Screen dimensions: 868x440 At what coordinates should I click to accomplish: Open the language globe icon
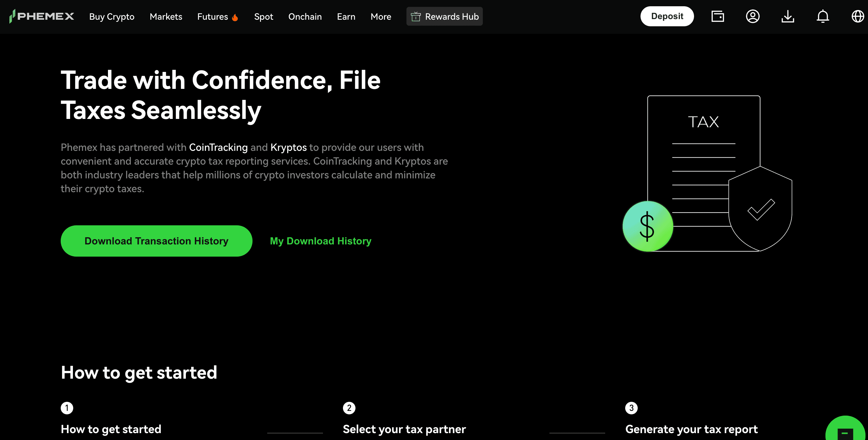[858, 16]
